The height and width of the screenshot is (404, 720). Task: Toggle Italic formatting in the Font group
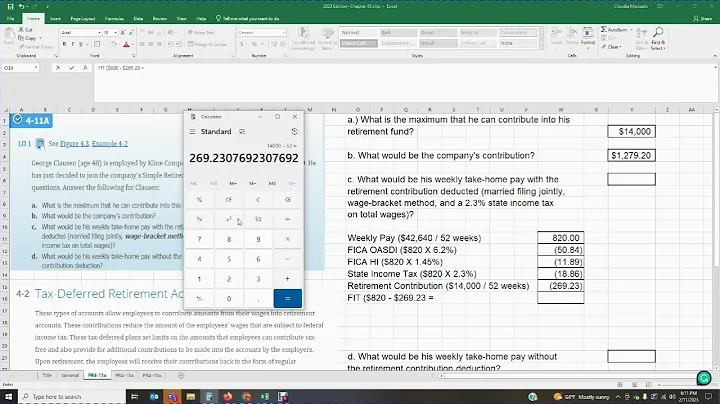[73, 45]
